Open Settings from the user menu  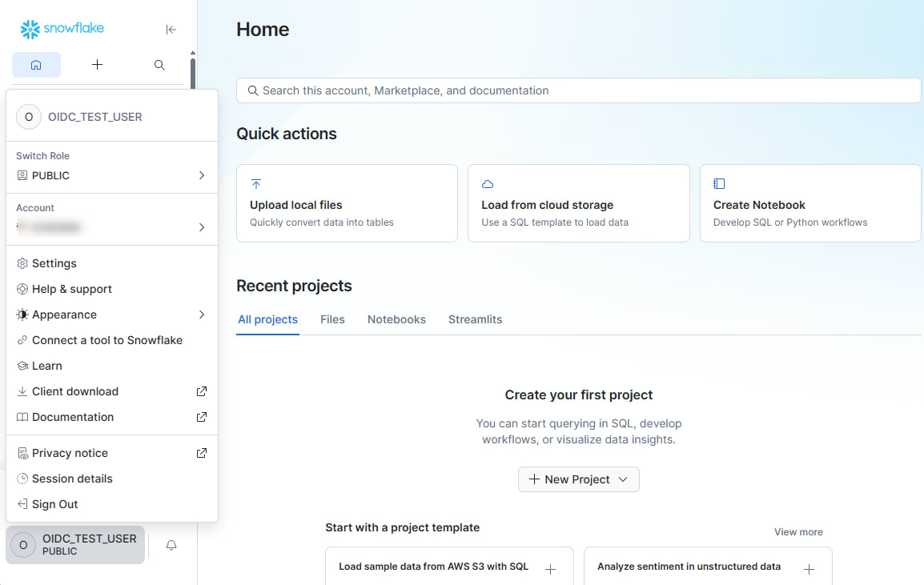tap(112, 263)
